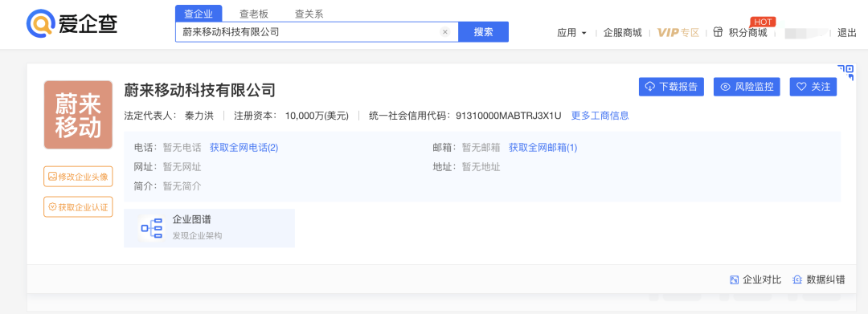Click 获取全网电话(2) link
The height and width of the screenshot is (314, 868).
244,148
